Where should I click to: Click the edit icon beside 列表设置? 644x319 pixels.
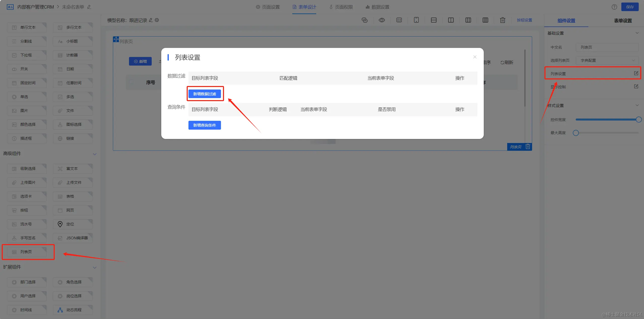click(x=636, y=73)
